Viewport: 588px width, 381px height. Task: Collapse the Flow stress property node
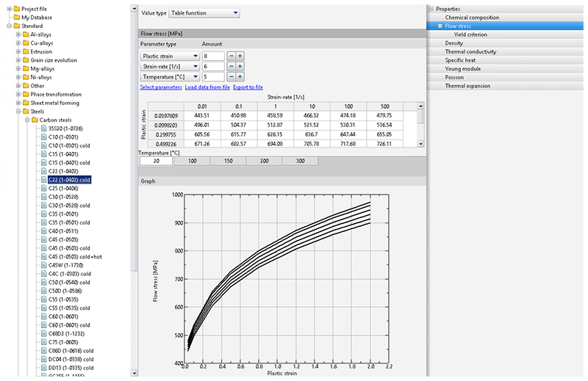point(440,26)
